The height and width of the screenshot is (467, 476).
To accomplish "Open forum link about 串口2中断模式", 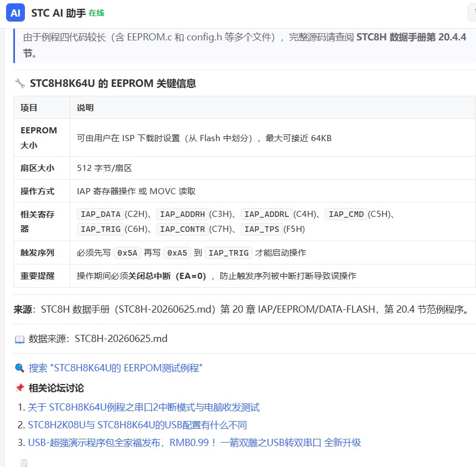I will 143,407.
